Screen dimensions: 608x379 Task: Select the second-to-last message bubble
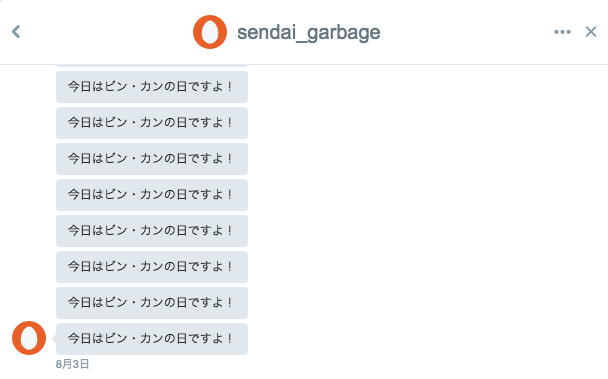pos(152,303)
